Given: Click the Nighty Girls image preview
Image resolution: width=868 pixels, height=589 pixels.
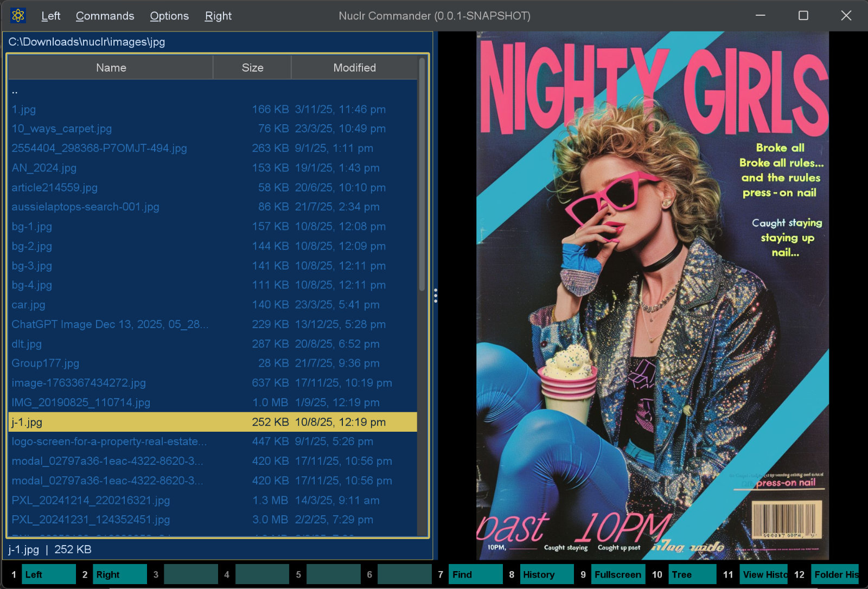Looking at the screenshot, I should click(653, 296).
